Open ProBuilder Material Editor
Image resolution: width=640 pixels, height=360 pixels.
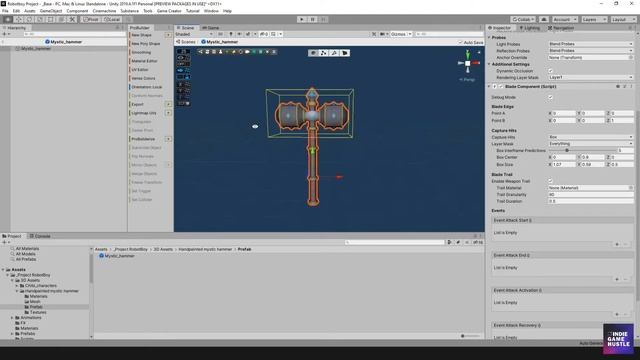[144, 61]
